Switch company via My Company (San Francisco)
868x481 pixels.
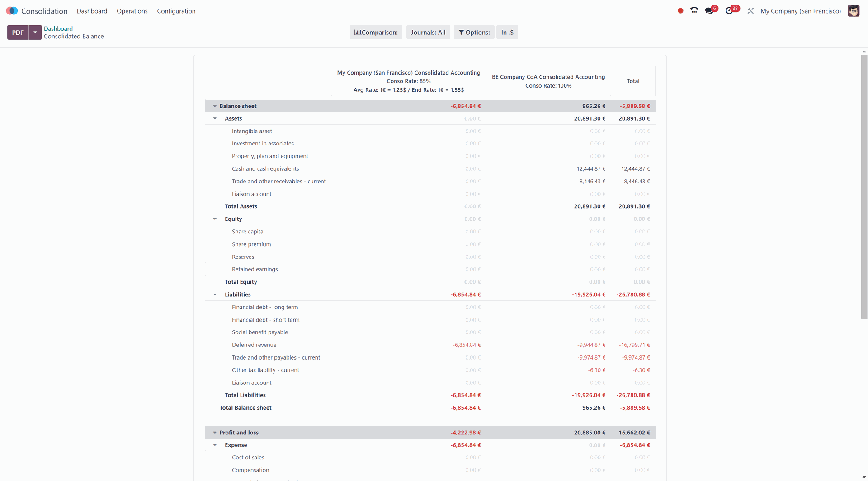[800, 11]
